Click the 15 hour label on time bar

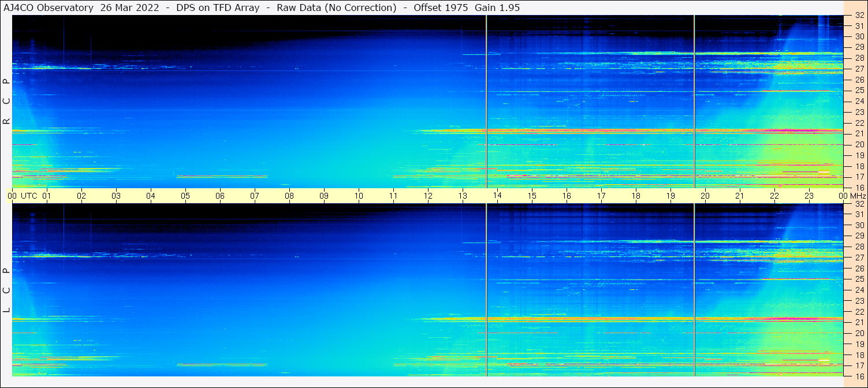(532, 196)
